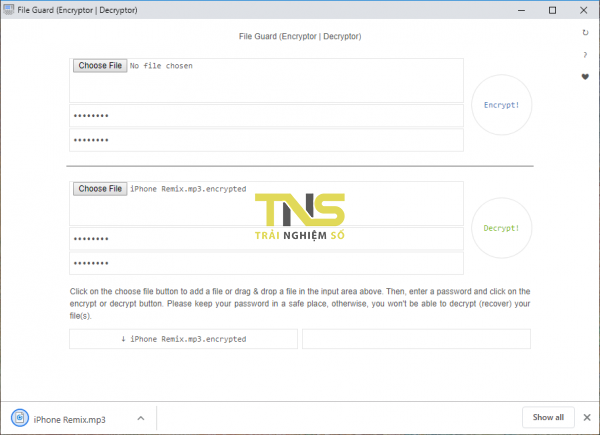Image resolution: width=600 pixels, height=435 pixels.
Task: Click the reload icon in the right sidebar
Action: (585, 33)
